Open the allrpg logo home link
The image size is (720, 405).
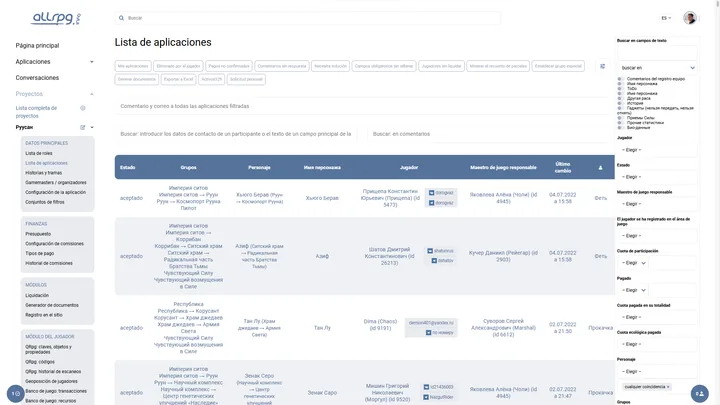pos(56,18)
